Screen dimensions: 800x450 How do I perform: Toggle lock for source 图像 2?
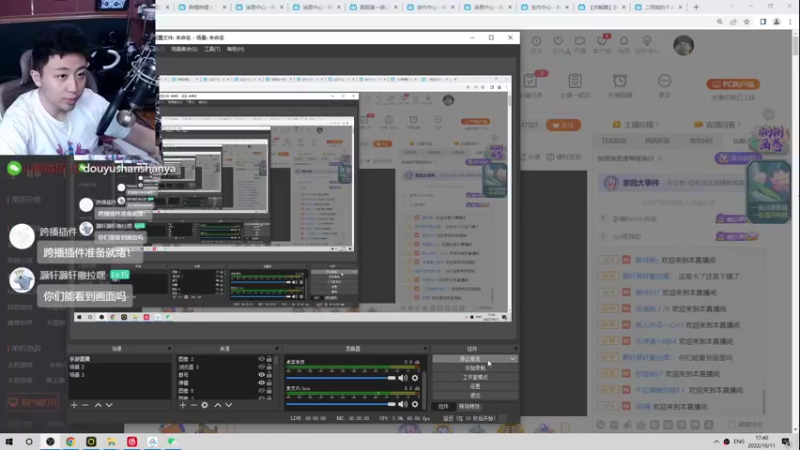tap(269, 359)
